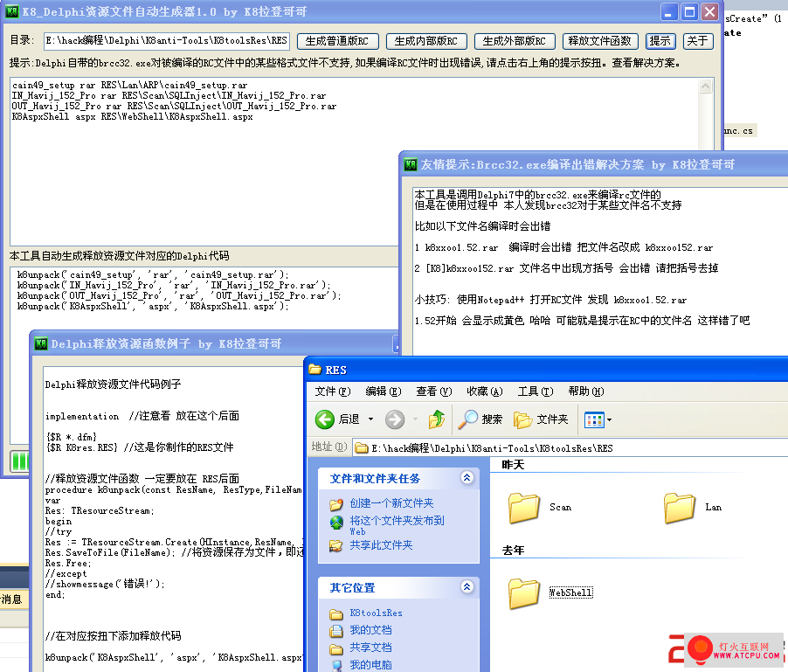Open 我的电脑 in 其它位置
This screenshot has height=672, width=788.
point(370,665)
